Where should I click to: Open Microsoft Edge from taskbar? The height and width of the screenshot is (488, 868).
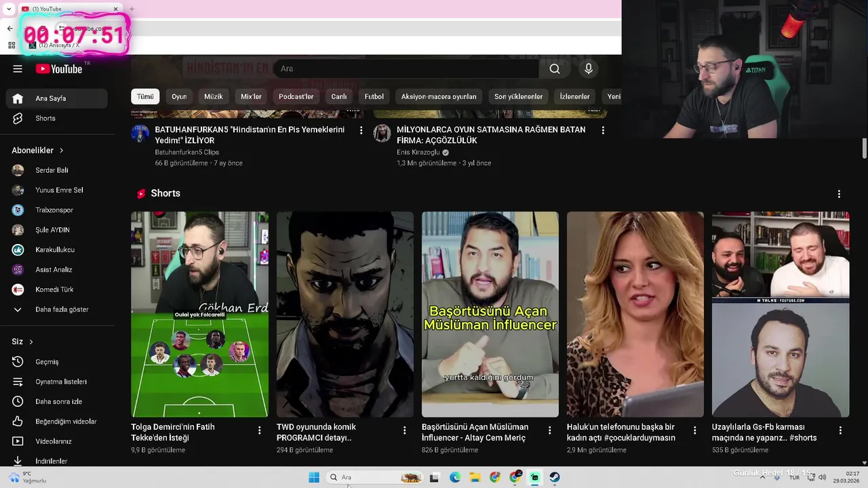455,477
